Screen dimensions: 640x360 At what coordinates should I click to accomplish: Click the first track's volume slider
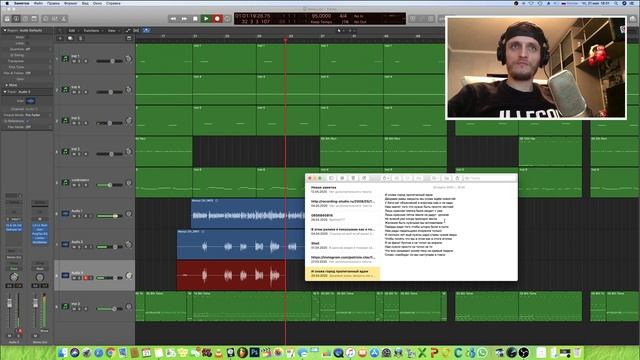(x=109, y=61)
